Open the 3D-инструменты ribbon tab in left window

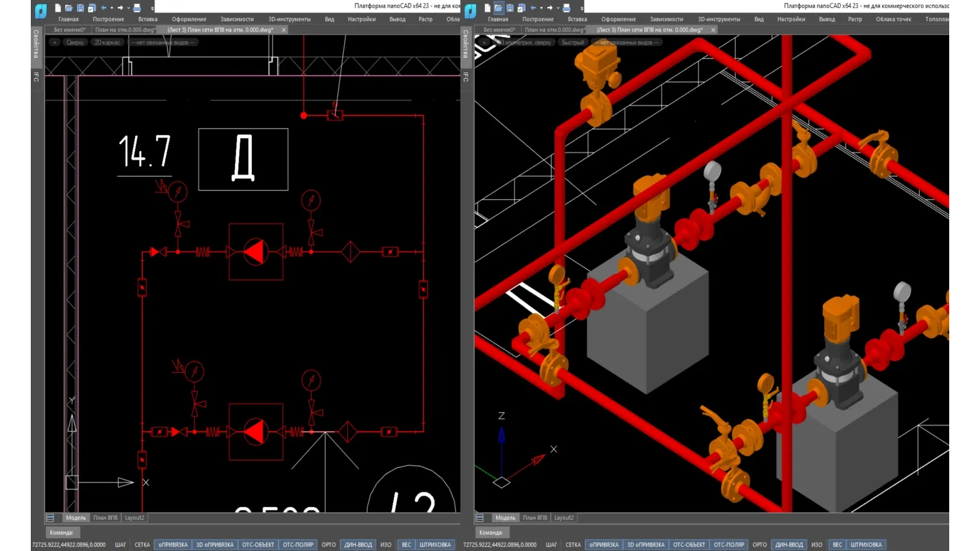coord(289,19)
